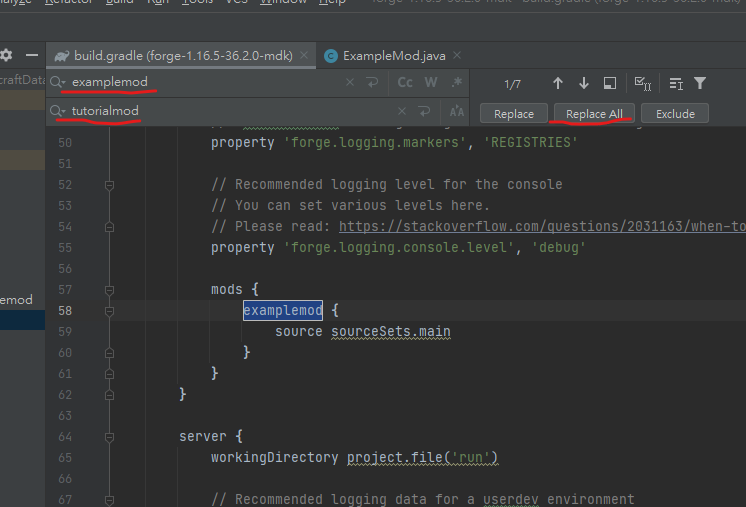Toggle search in selection only
This screenshot has width=746, height=507.
[x=676, y=84]
